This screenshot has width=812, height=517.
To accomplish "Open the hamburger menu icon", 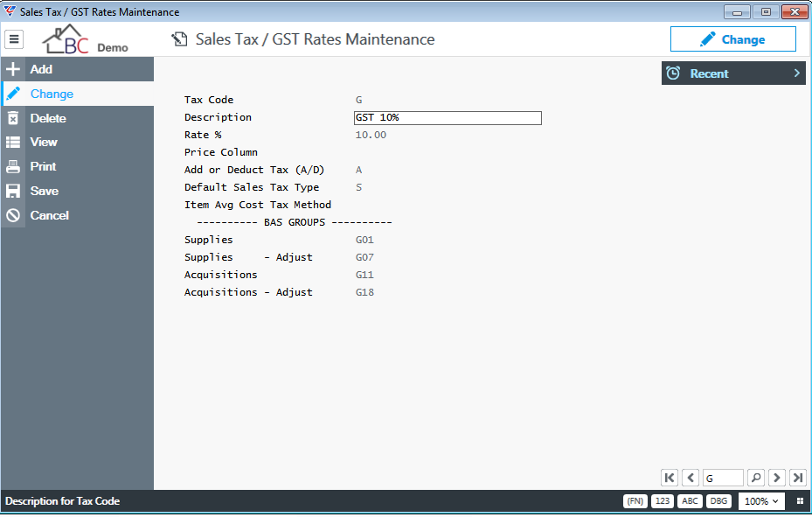I will [14, 38].
